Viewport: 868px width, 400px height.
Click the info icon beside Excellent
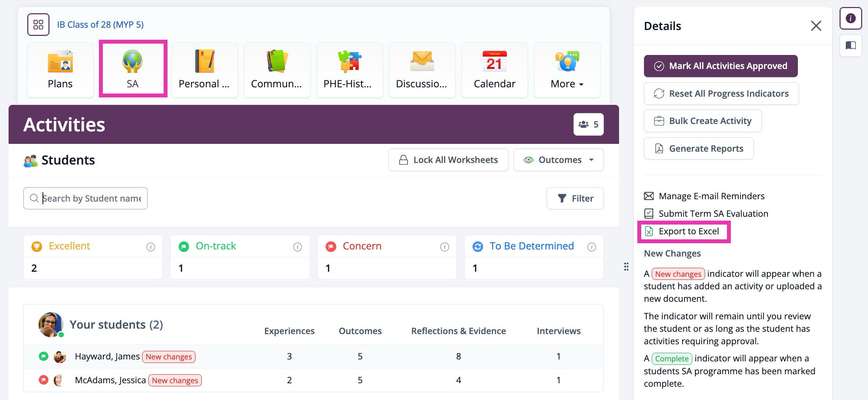pyautogui.click(x=150, y=247)
